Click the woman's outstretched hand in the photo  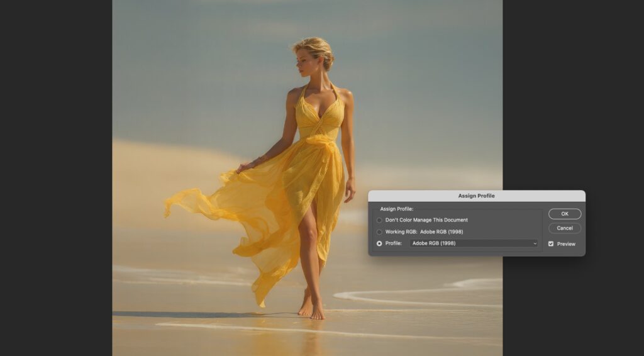243,167
